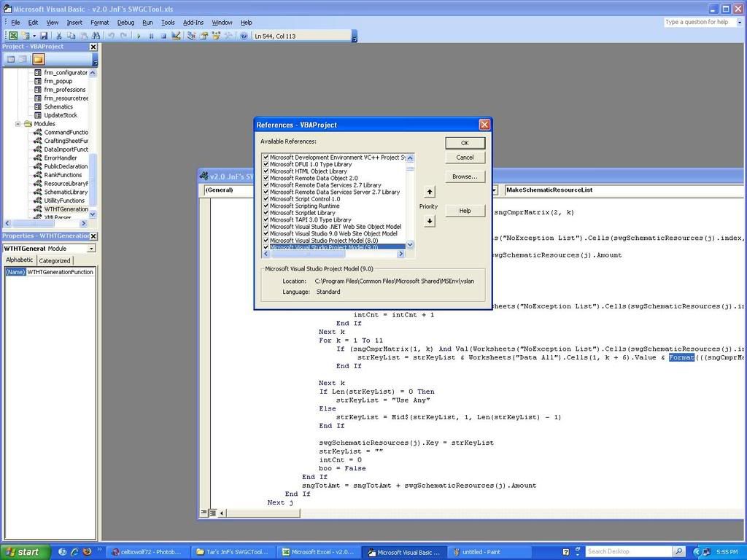Screen dimensions: 747x560
Task: Uncheck Microsoft TAPI 3.0 Type Library
Action: pos(266,219)
